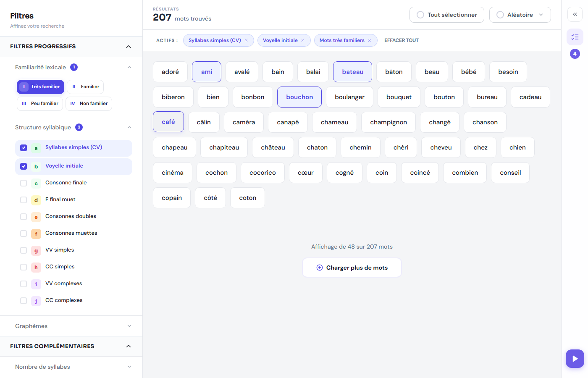Check the E final muet checkbox
The width and height of the screenshot is (588, 378).
(24, 200)
